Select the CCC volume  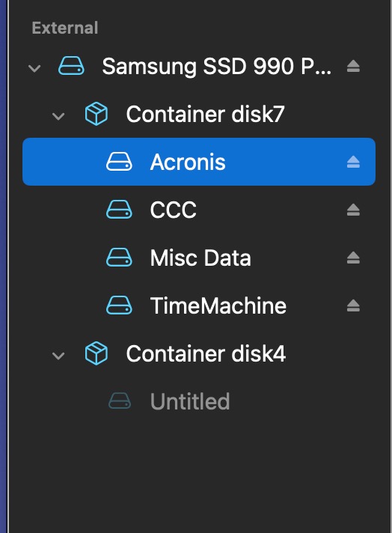174,210
